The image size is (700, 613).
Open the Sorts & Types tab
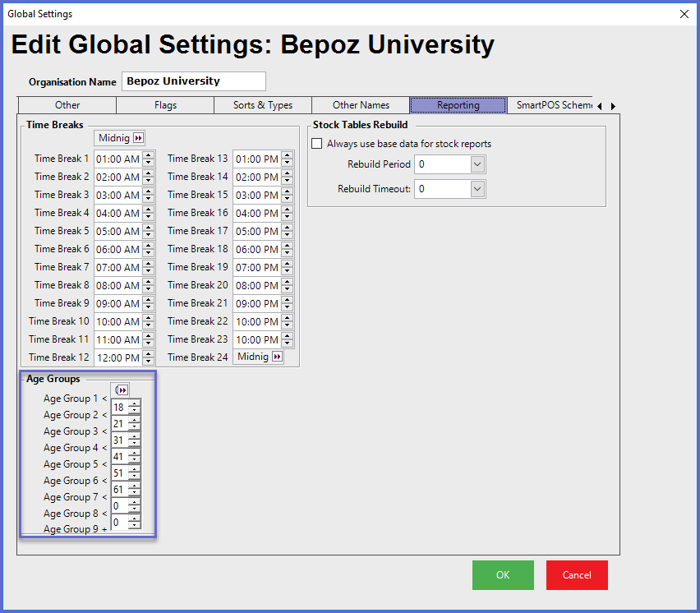[262, 105]
